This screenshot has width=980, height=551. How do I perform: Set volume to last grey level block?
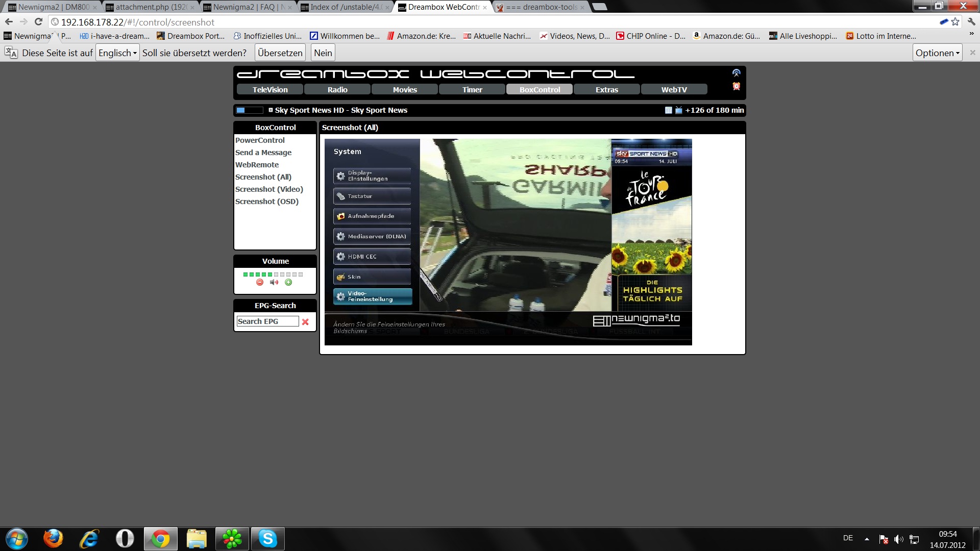301,274
